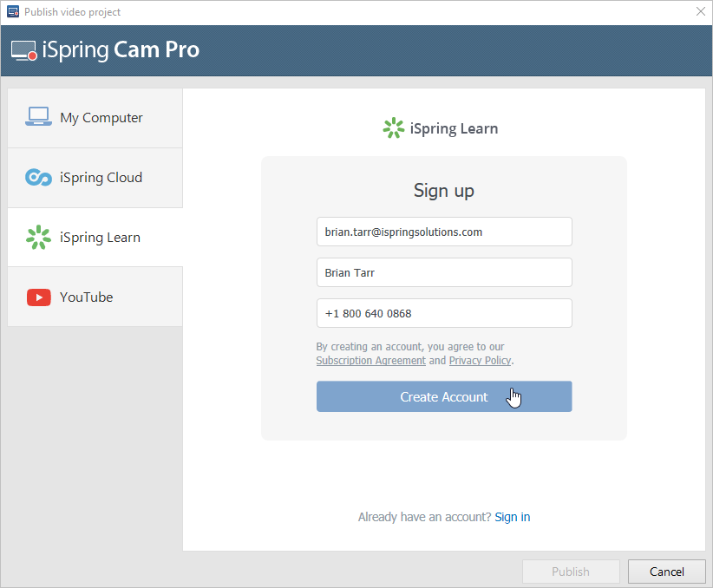This screenshot has width=713, height=588.
Task: Select the iSpring Learn tab label
Action: point(100,238)
